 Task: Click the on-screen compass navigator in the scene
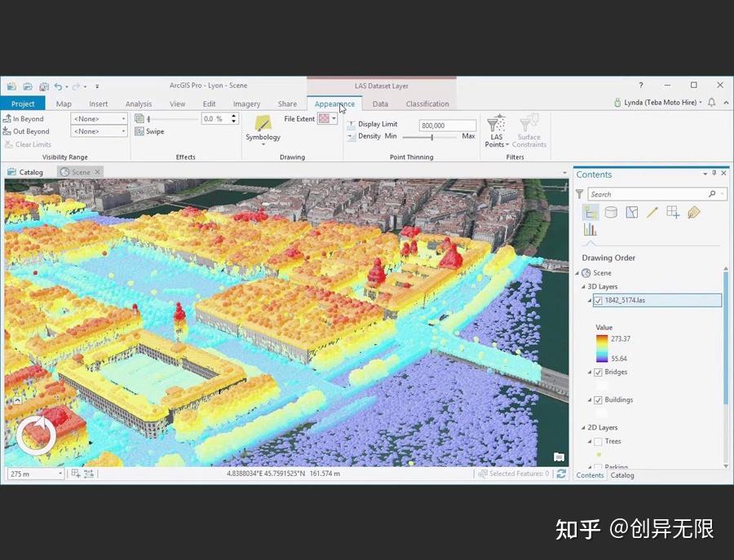tap(35, 435)
